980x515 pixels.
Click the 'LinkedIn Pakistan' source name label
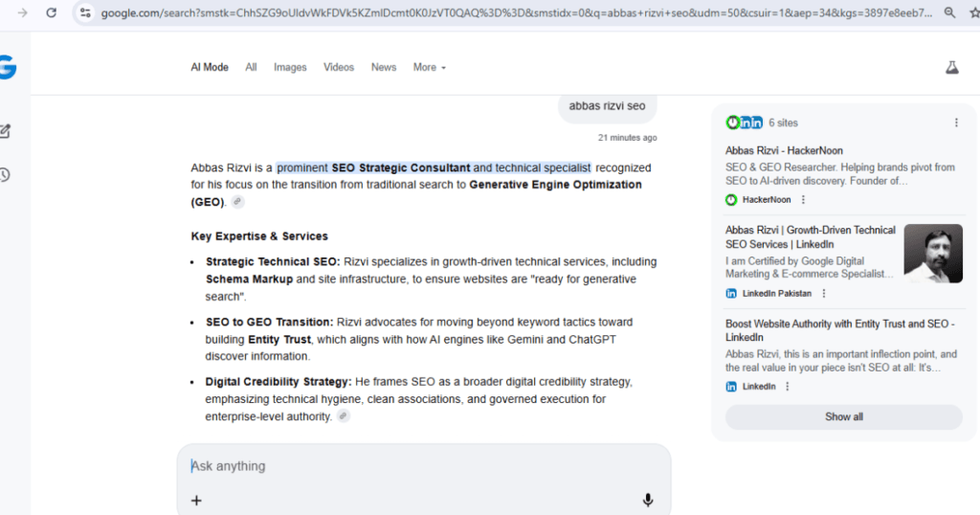[x=777, y=293]
